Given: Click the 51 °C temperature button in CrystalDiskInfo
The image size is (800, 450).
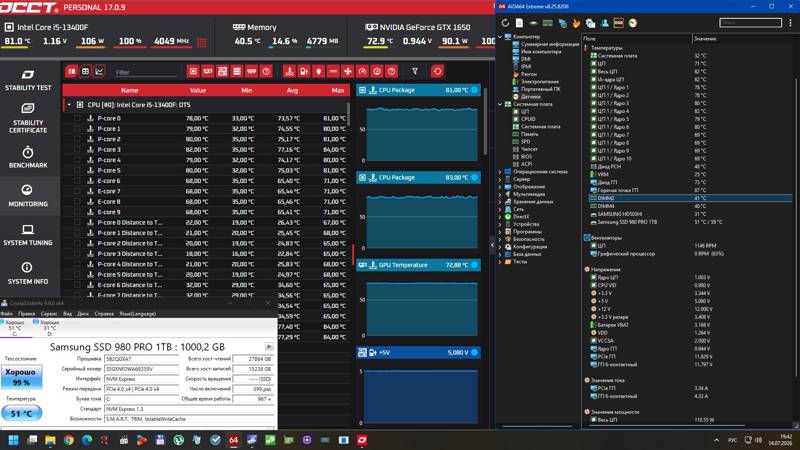Looking at the screenshot, I should pyautogui.click(x=21, y=413).
